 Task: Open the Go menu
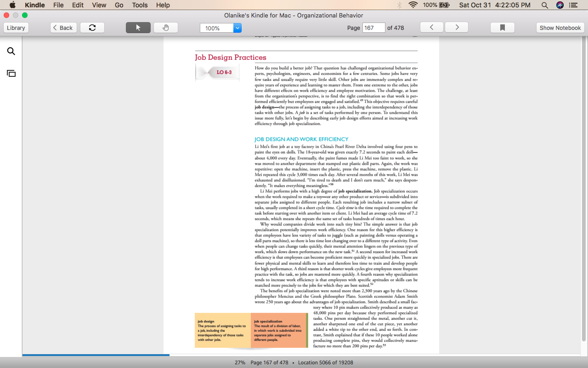pyautogui.click(x=119, y=5)
